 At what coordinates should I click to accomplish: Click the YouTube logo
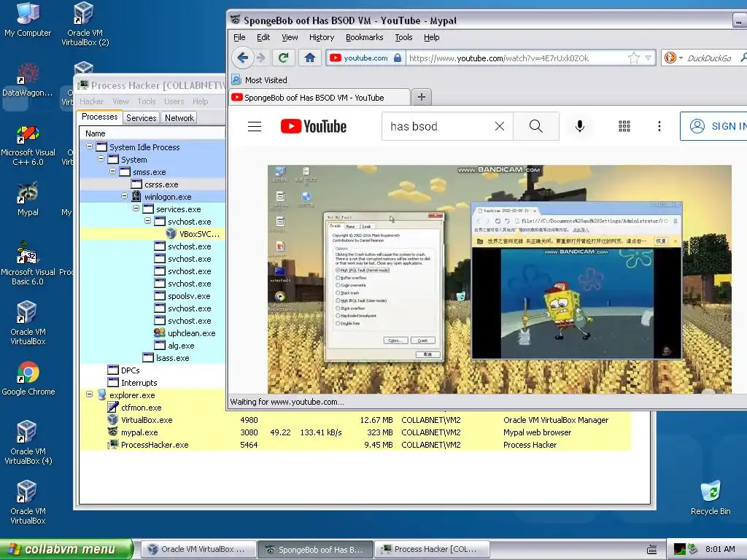[314, 126]
